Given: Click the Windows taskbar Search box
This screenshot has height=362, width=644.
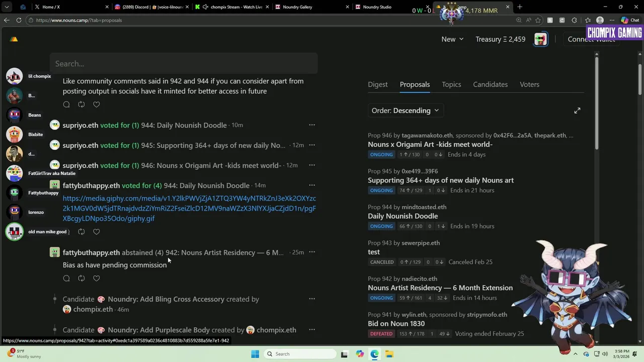Looking at the screenshot, I should (x=300, y=354).
